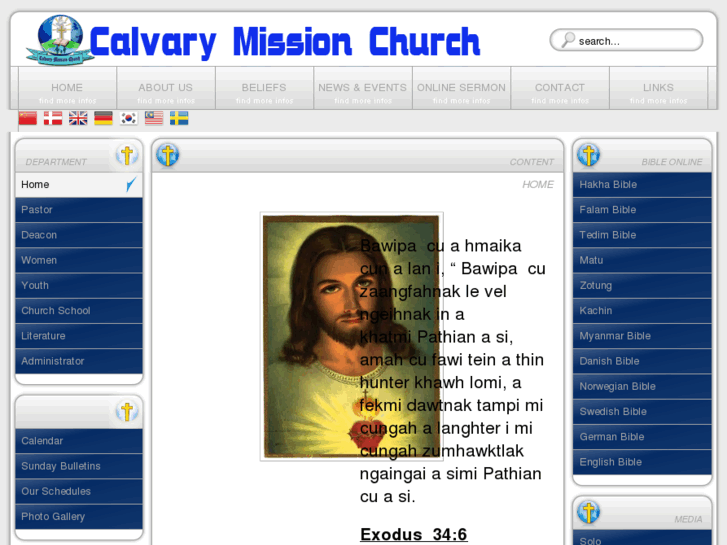
Task: Open the Kachin Bible link
Action: click(x=642, y=311)
